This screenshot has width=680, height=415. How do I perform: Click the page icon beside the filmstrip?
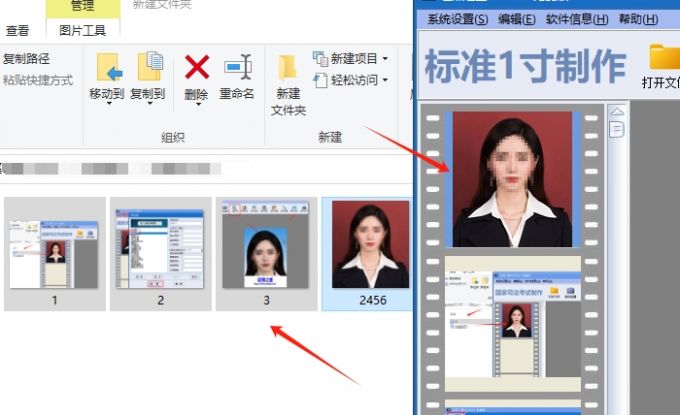617,129
